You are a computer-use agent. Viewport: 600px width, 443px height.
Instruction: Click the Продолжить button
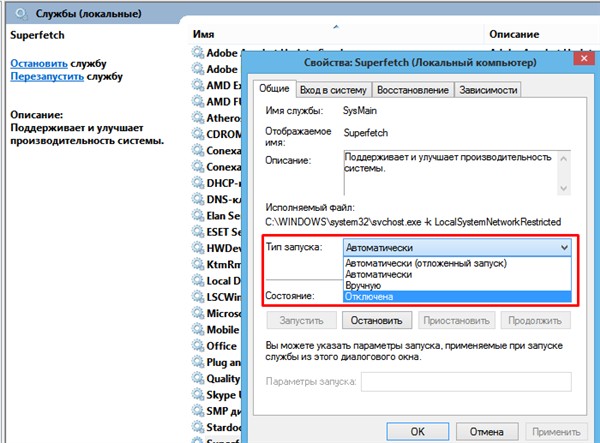click(x=535, y=321)
